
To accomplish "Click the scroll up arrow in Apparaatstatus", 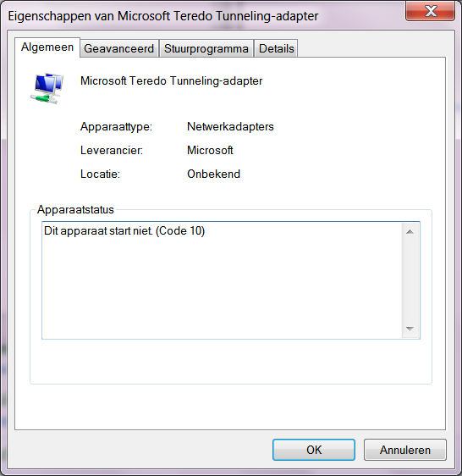I will [410, 232].
